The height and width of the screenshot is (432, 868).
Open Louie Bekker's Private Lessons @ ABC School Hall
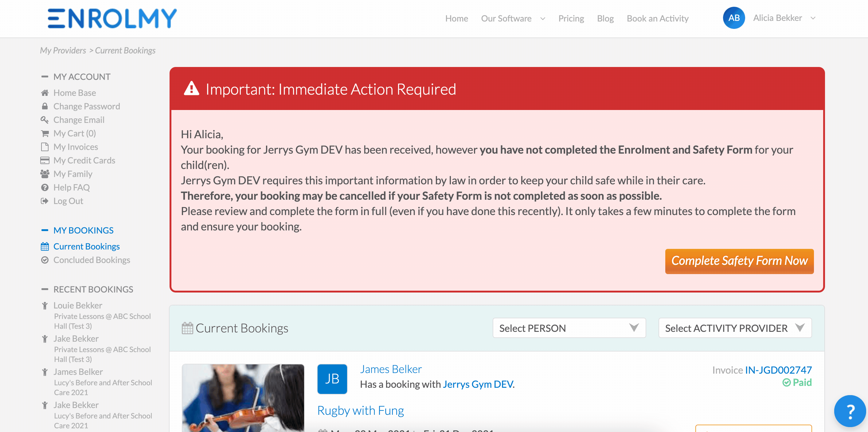(102, 321)
